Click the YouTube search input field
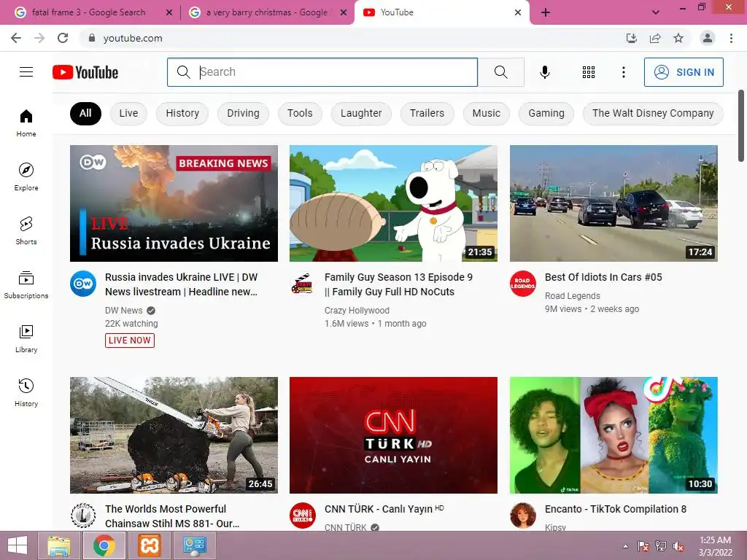 pos(322,72)
